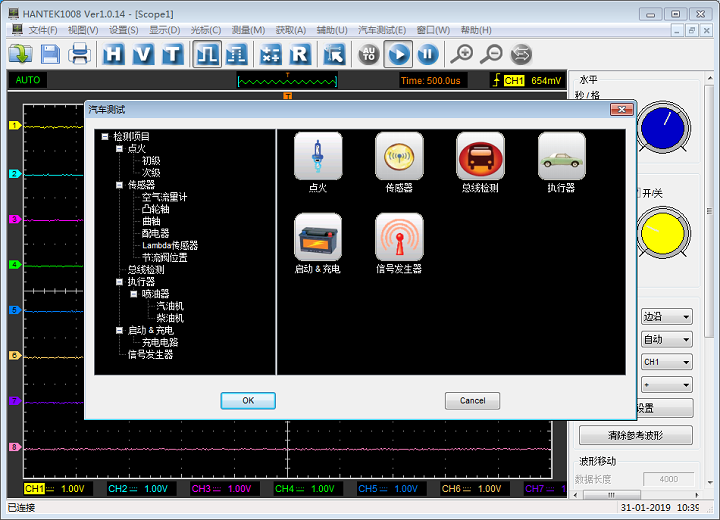Select the bus detection (总线检测) icon
Viewport: 720px width, 520px height.
[x=480, y=156]
